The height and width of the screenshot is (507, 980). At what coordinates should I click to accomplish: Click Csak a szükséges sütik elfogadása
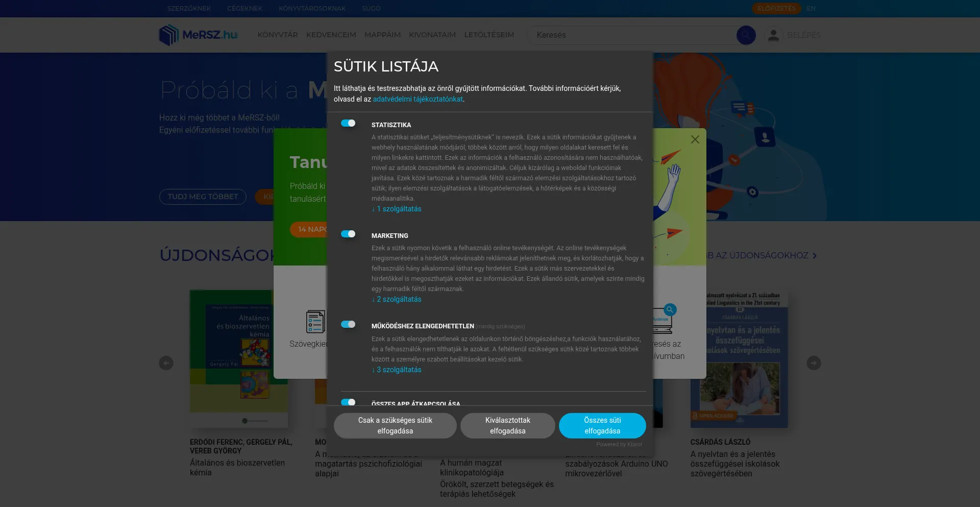[395, 425]
